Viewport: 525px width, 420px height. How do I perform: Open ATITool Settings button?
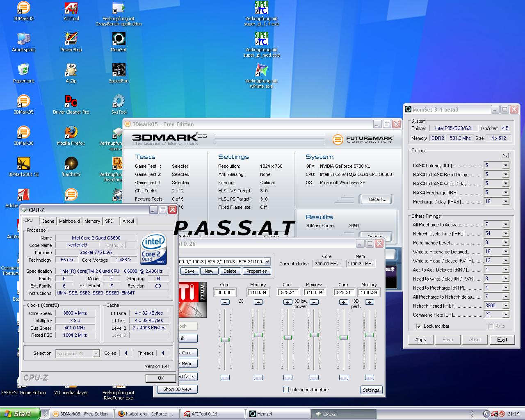pos(371,390)
